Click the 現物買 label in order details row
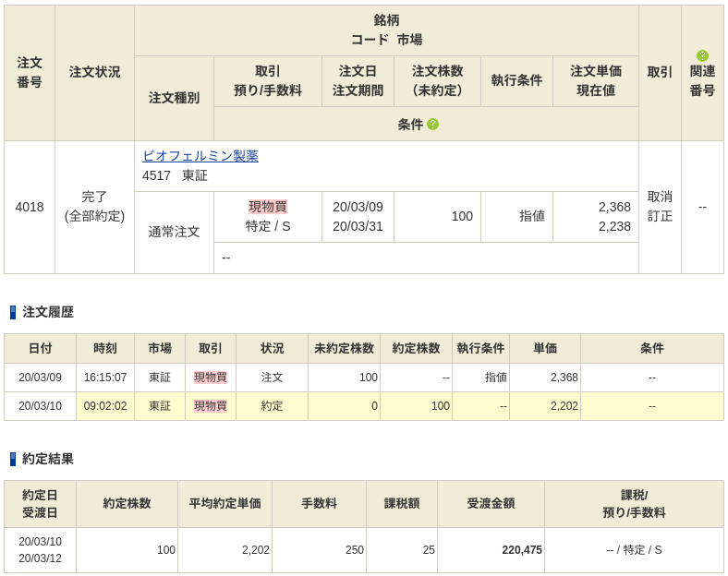Screen dimensions: 728x576 (x=267, y=207)
